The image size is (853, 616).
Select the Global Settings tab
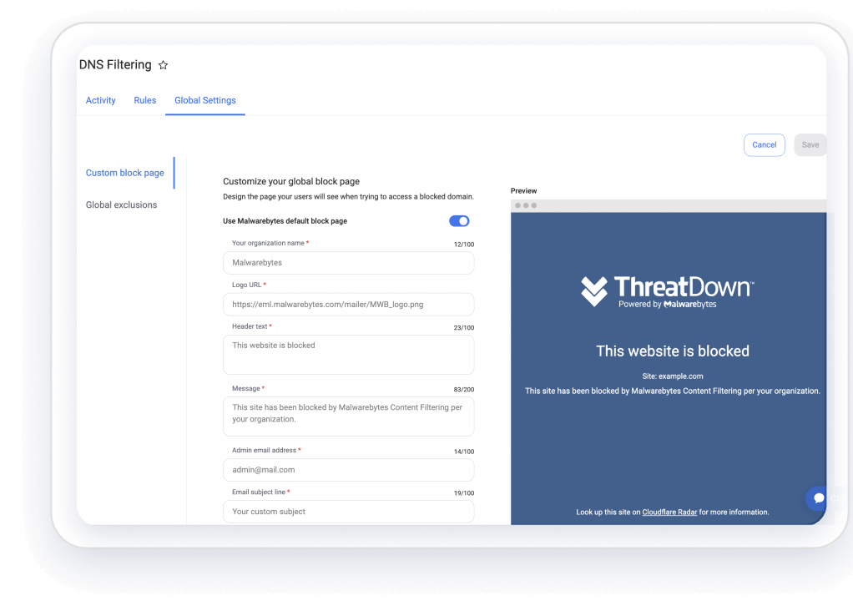[205, 100]
